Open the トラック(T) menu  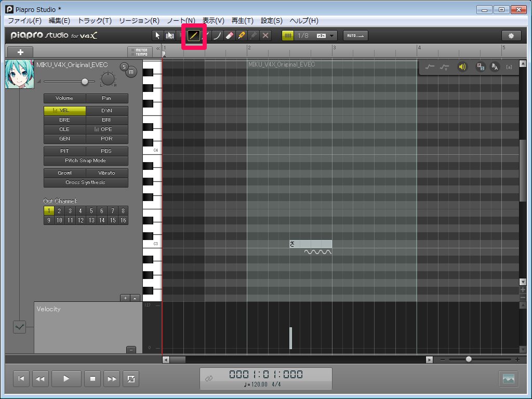(95, 21)
